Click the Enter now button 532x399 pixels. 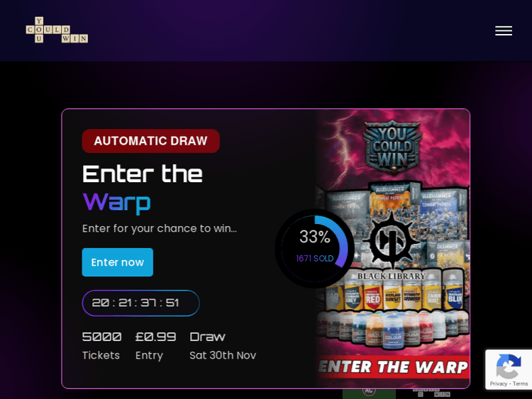[117, 262]
